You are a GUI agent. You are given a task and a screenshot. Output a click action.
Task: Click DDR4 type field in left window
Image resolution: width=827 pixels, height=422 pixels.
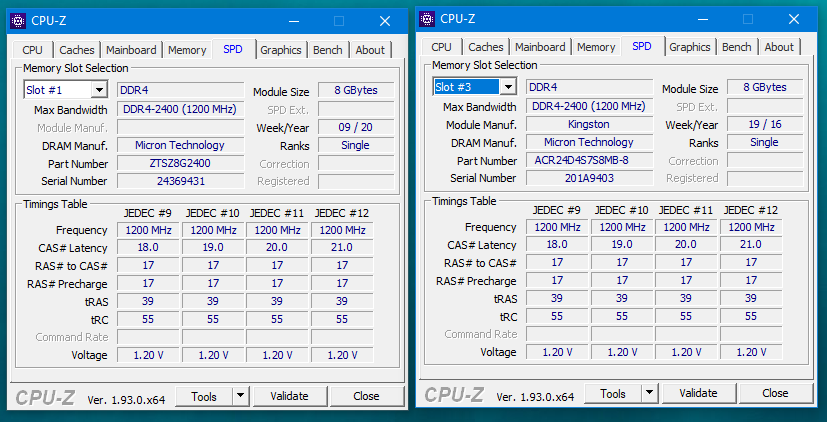pyautogui.click(x=180, y=90)
